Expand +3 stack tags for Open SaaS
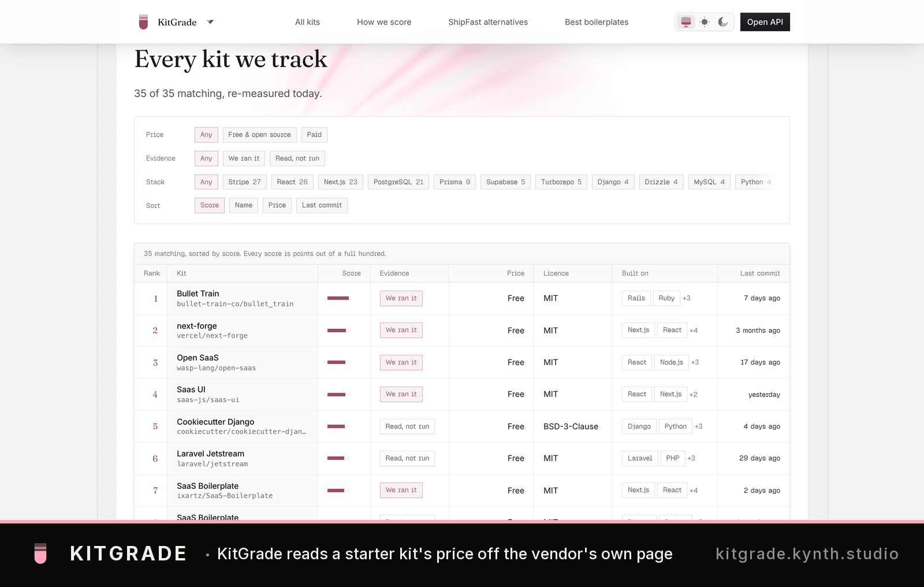 point(695,362)
